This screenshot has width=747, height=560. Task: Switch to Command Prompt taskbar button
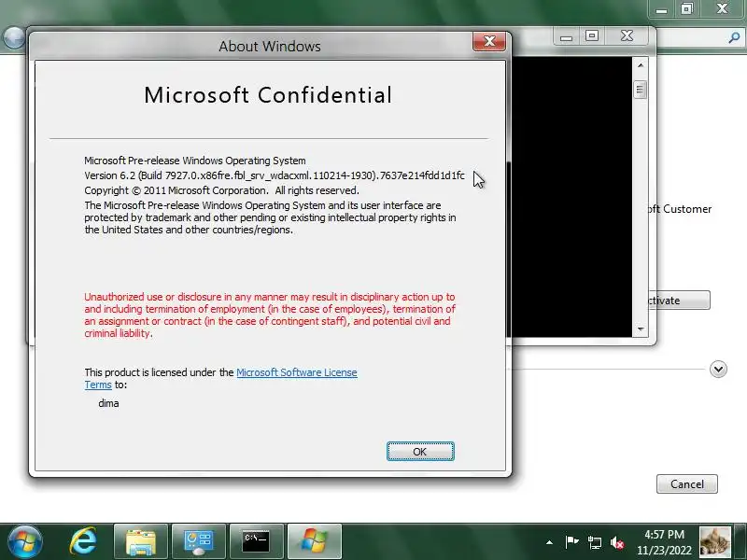click(256, 542)
